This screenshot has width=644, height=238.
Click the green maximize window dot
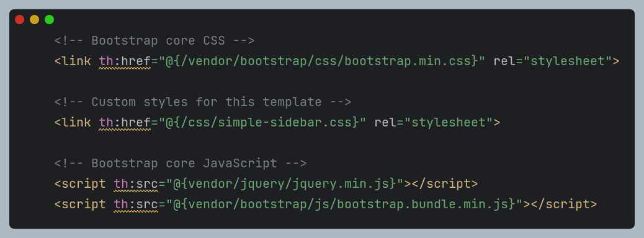(x=49, y=19)
